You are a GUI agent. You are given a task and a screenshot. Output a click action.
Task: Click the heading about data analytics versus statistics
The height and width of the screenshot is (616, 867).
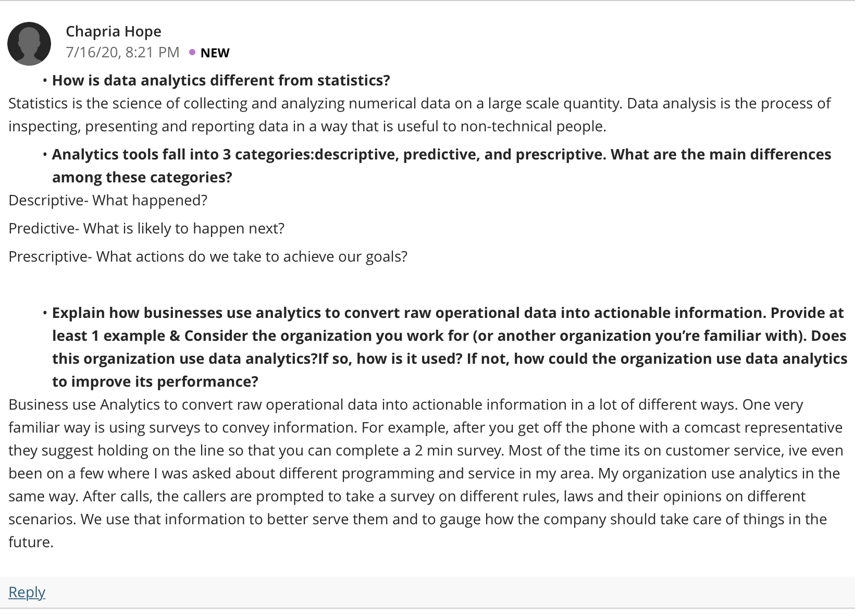[x=221, y=80]
